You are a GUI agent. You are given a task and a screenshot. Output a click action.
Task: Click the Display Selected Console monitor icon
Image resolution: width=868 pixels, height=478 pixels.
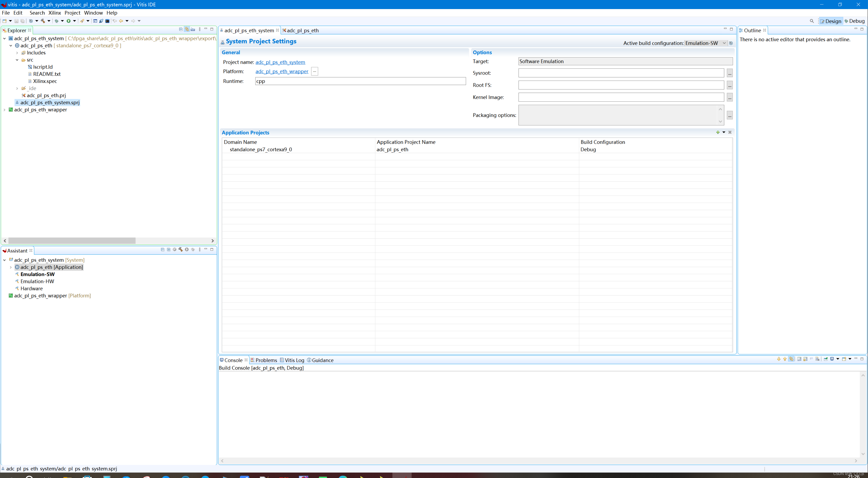832,359
